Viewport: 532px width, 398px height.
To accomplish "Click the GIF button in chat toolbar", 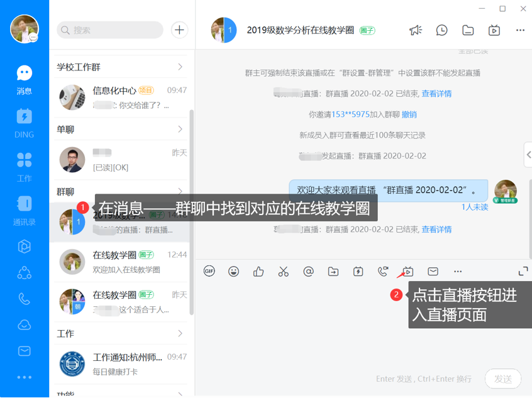I will (x=209, y=271).
